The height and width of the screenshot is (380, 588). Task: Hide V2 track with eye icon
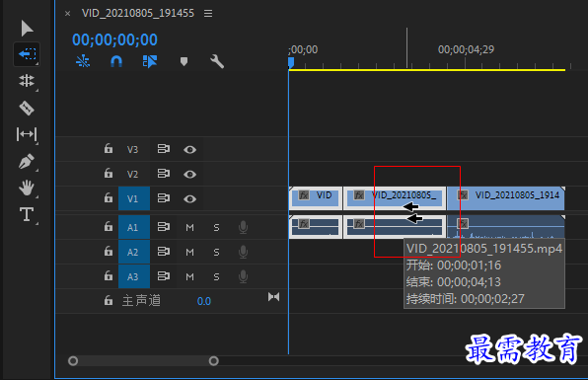pos(189,175)
